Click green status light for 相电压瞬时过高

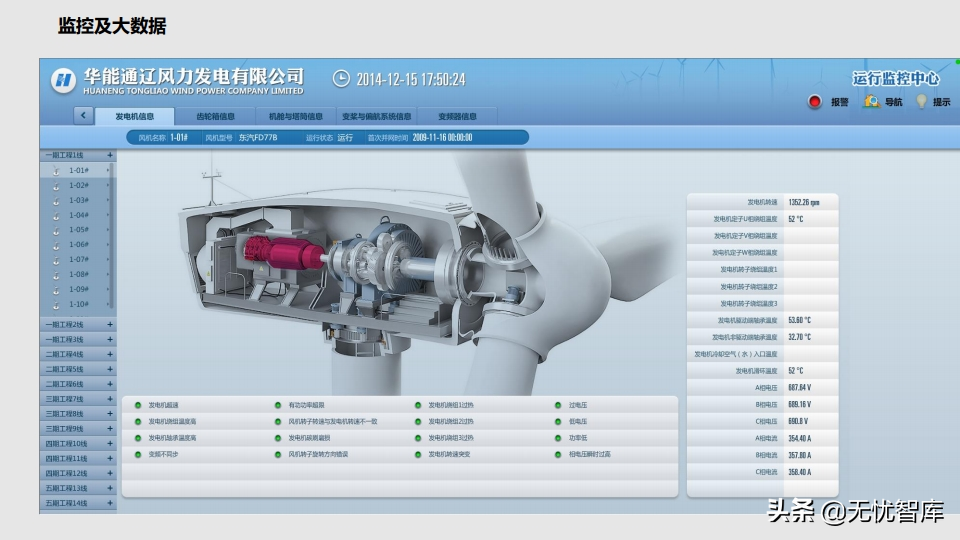[558, 455]
